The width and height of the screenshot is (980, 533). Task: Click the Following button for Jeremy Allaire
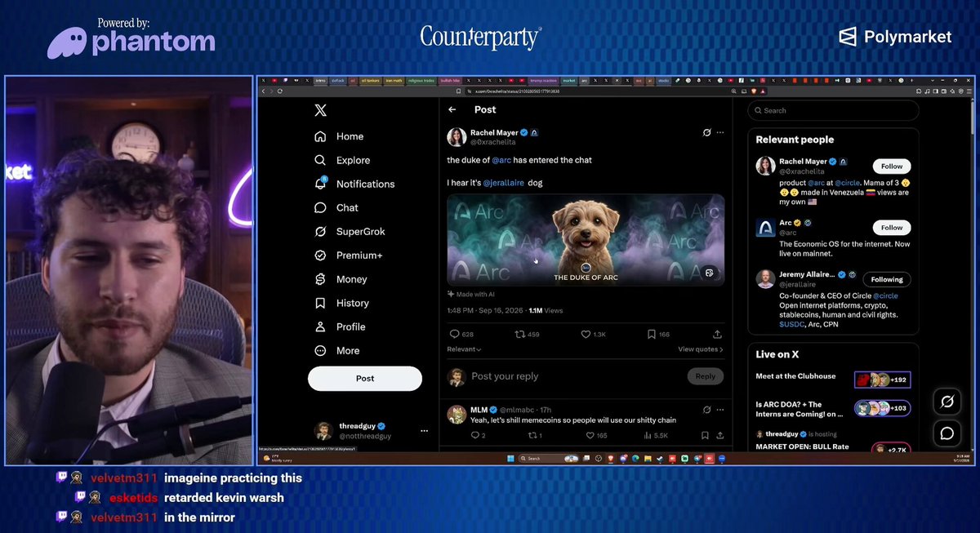(x=887, y=279)
